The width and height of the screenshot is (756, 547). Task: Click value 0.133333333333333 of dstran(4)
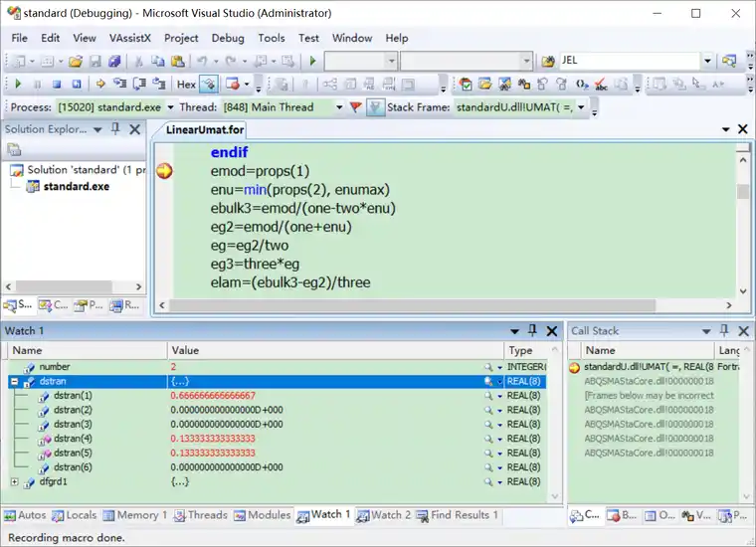[213, 439]
